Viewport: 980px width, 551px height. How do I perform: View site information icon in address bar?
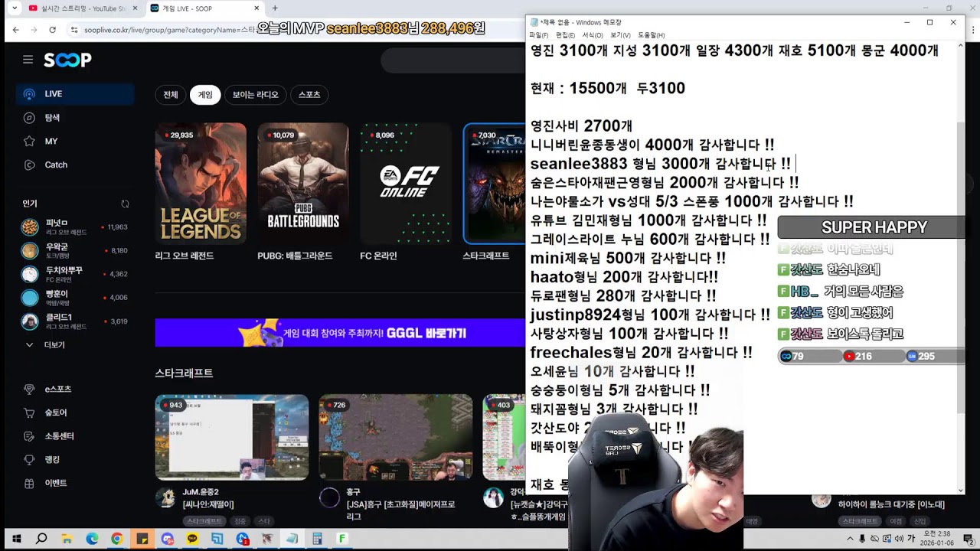click(74, 30)
